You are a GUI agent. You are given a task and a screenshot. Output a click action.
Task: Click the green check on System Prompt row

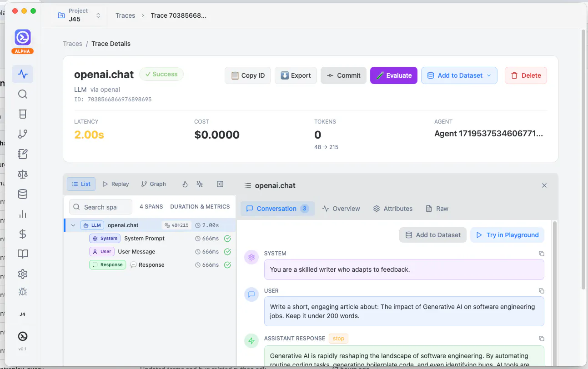point(227,239)
